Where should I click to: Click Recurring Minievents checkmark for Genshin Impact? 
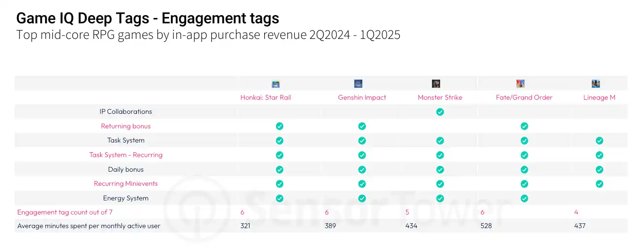point(362,184)
